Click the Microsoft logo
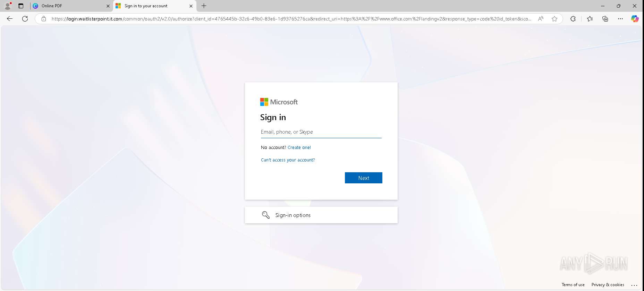 click(x=279, y=102)
